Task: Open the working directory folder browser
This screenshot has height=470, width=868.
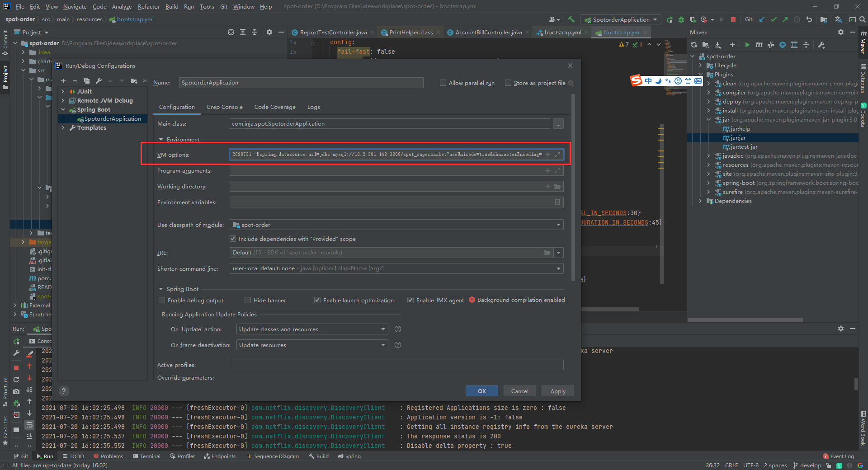Action: pyautogui.click(x=558, y=186)
